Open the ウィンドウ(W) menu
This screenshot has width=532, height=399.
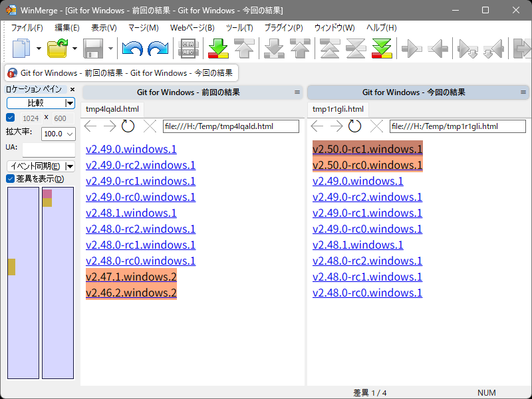point(334,28)
